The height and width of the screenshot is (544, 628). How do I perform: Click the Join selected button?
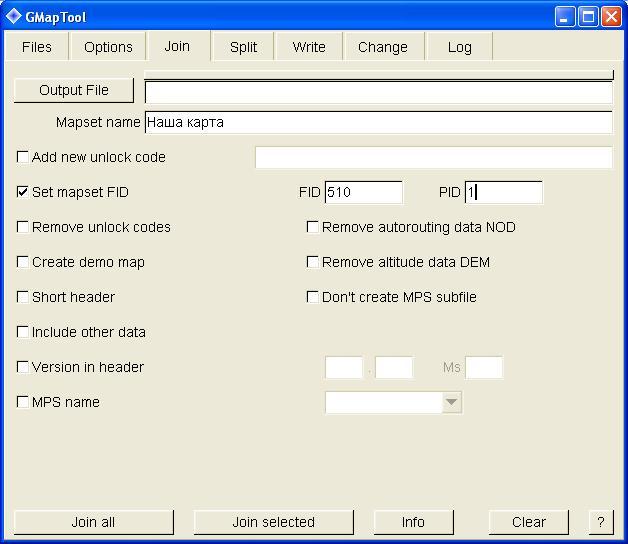tap(273, 522)
